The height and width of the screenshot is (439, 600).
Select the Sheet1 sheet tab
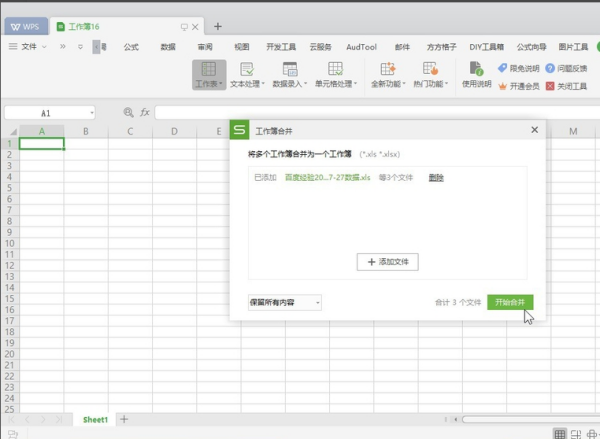pos(95,419)
